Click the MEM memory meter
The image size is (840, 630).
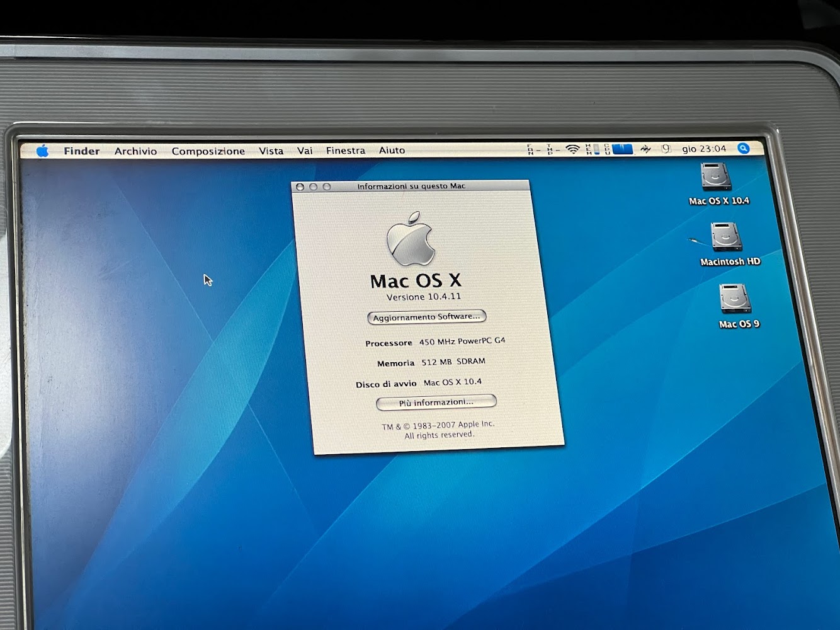click(592, 149)
